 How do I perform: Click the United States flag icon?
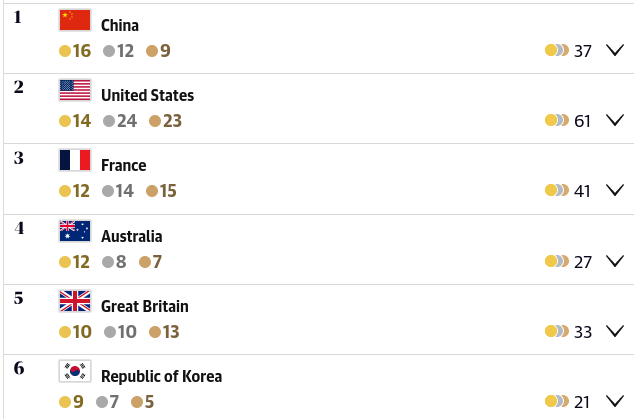pos(75,90)
